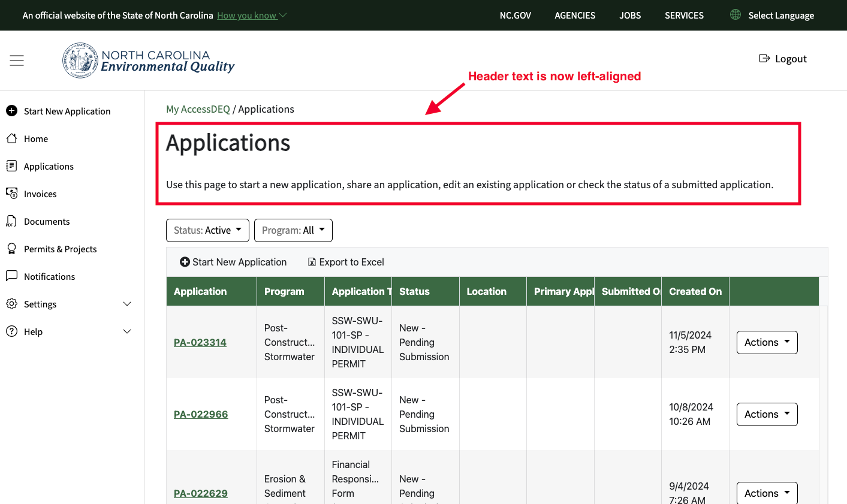Click the Applications list icon in sidebar
The height and width of the screenshot is (504, 847).
click(x=11, y=166)
